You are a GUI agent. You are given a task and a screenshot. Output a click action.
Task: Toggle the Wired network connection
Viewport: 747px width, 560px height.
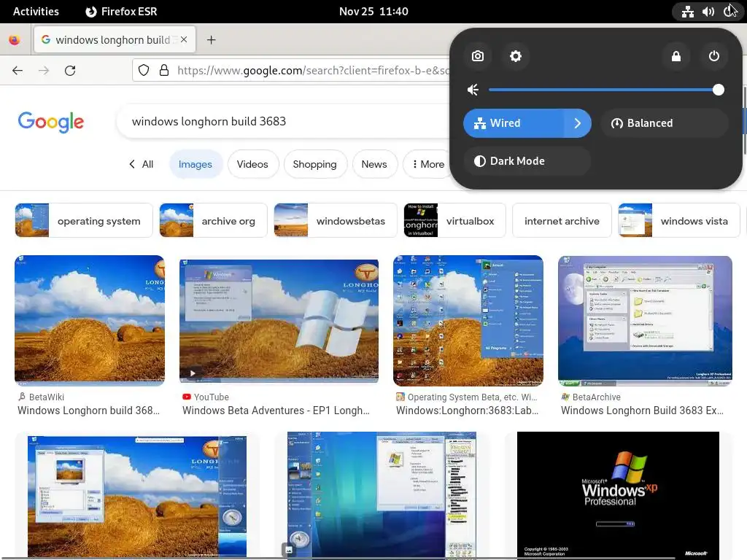(x=514, y=123)
